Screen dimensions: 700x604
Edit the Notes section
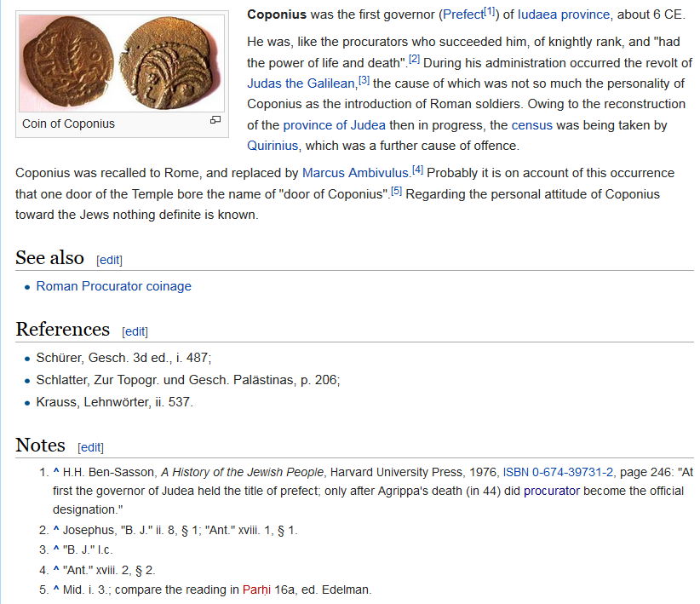[x=90, y=447]
